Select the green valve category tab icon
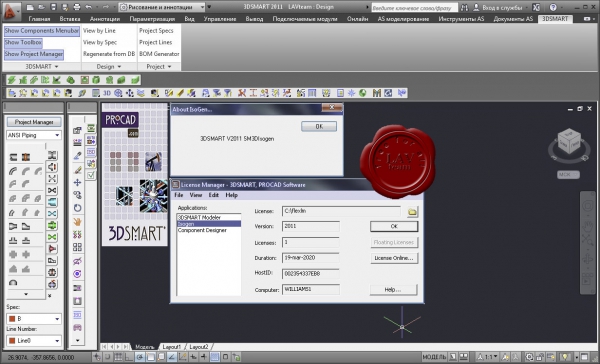The image size is (600, 364). (52, 237)
